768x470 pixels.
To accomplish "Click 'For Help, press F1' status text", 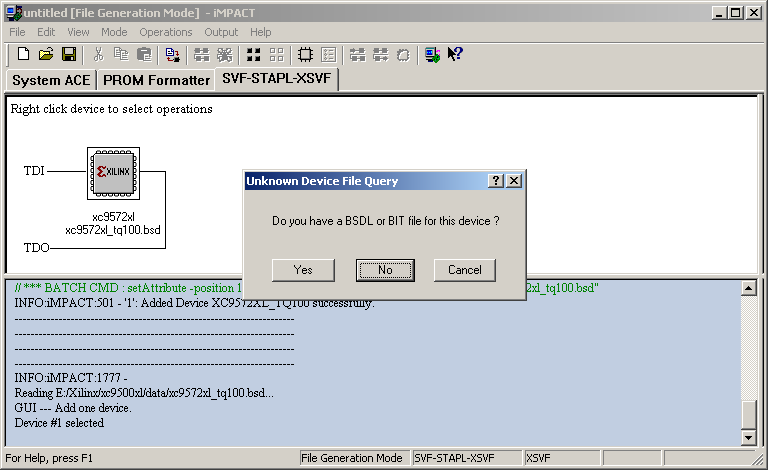I will click(x=49, y=458).
